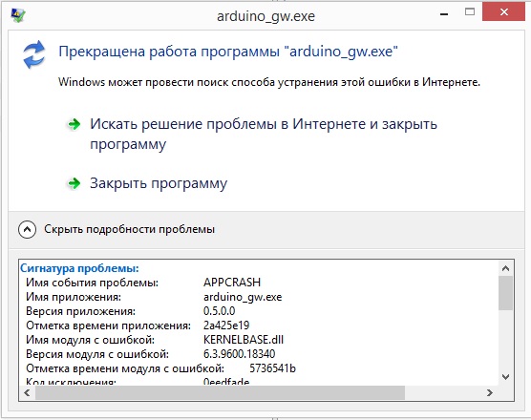Click the Имя модуля с ошибкой label

coord(90,340)
